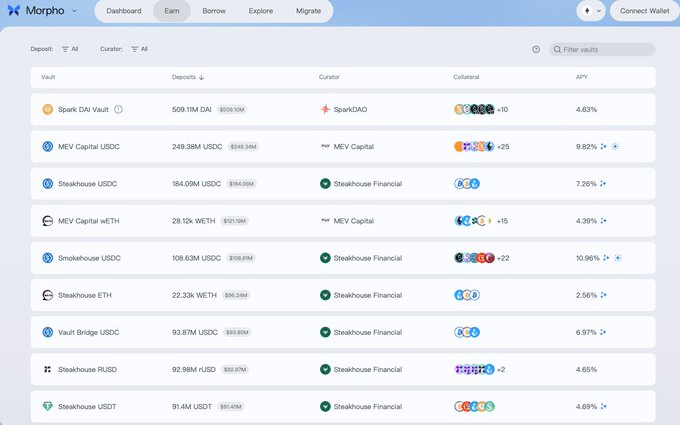680x425 pixels.
Task: Sort the table by the Deposits column
Action: click(x=188, y=77)
